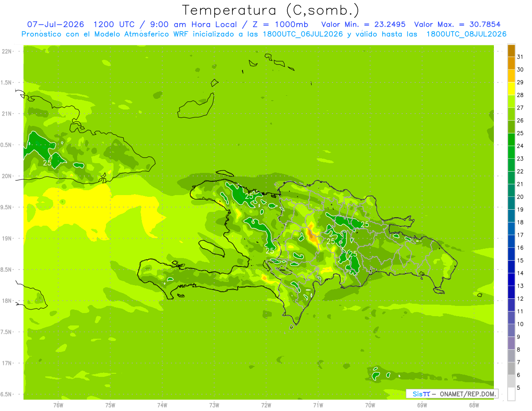
Task: Click the "76W" longitude label
Action: click(58, 405)
